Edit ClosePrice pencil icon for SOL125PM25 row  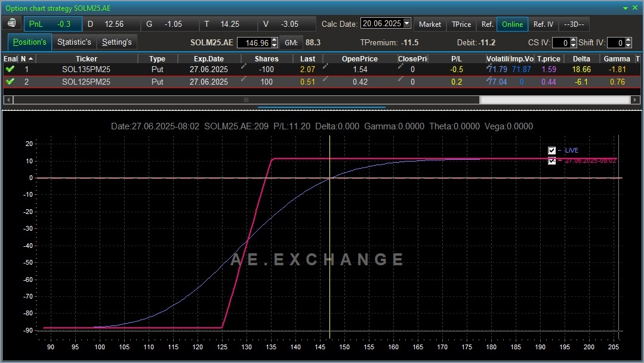point(400,78)
